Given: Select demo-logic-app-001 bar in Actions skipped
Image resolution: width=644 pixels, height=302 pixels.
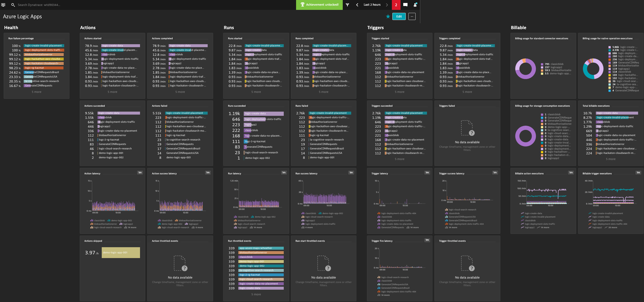Looking at the screenshot, I should point(121,253).
